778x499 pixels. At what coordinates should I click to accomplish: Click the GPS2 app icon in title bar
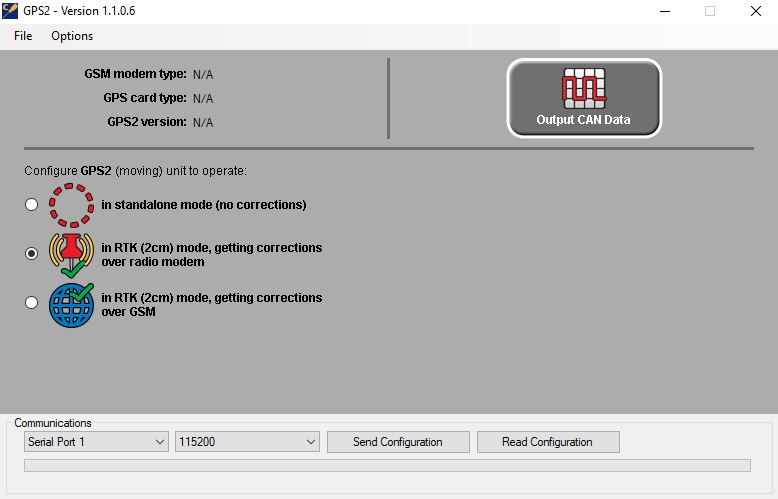click(11, 11)
